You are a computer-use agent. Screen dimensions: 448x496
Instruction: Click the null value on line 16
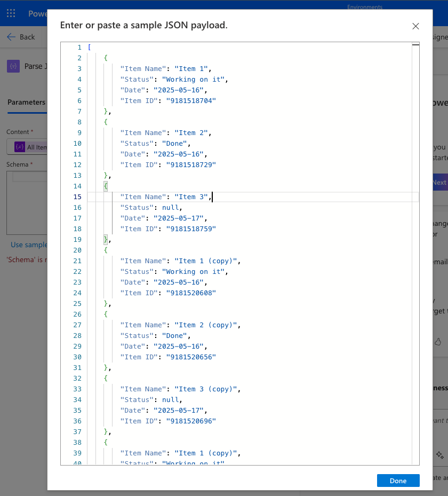click(170, 208)
